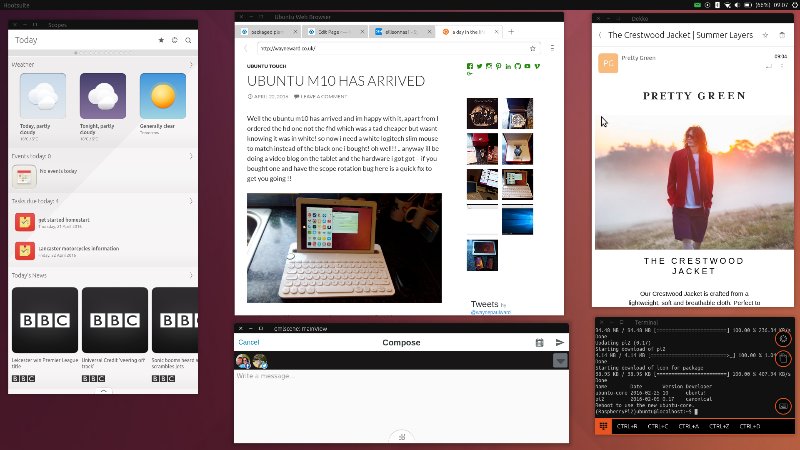800x450 pixels.
Task: Open the blog's Twitter icon link
Action: 479,66
